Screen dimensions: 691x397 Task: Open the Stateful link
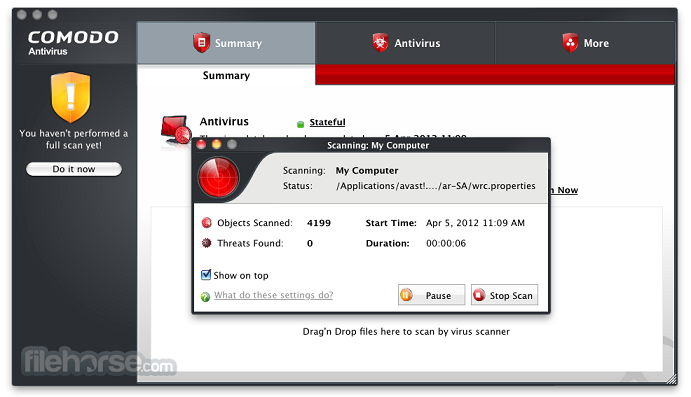327,122
